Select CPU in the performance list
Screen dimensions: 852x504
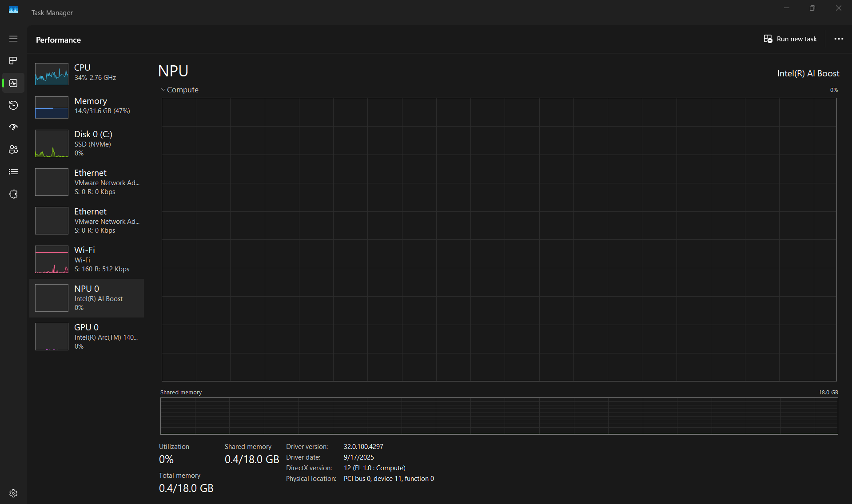pos(87,73)
